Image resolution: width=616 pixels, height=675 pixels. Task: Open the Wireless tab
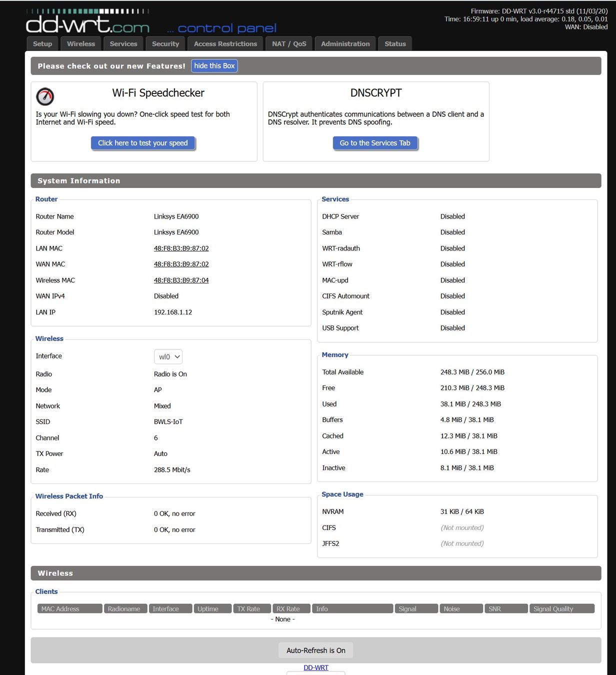coord(81,43)
